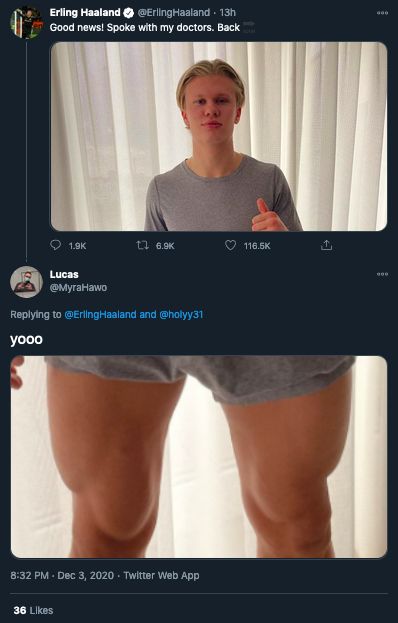398x623 pixels.
Task: Click @ErlingHaaland in the Replying to line
Action: click(x=100, y=315)
